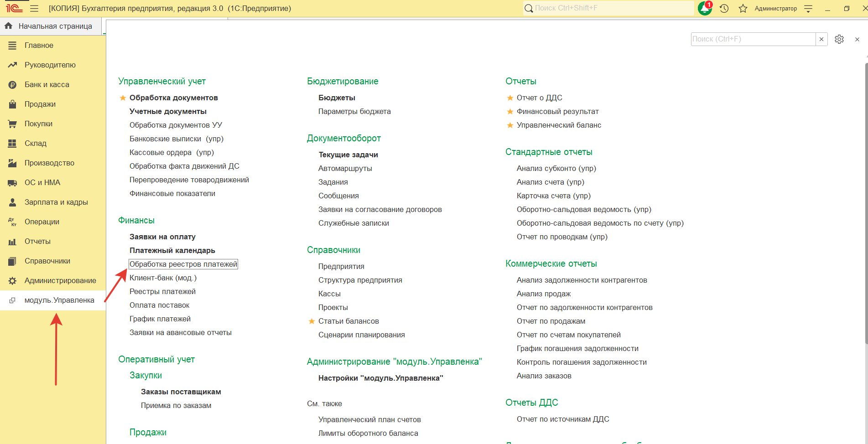Image resolution: width=868 pixels, height=444 pixels.
Task: Select Банк и касса section
Action: tap(47, 85)
